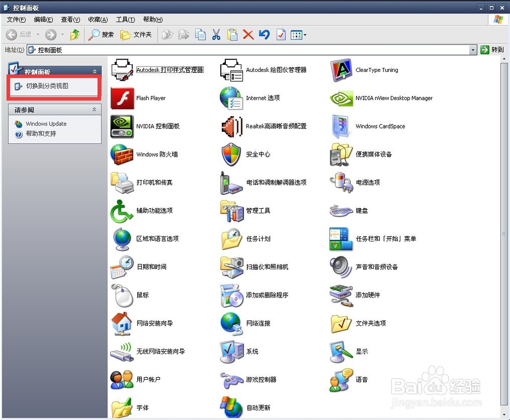
Task: Open 日期和时间 icon
Action: pos(122,267)
